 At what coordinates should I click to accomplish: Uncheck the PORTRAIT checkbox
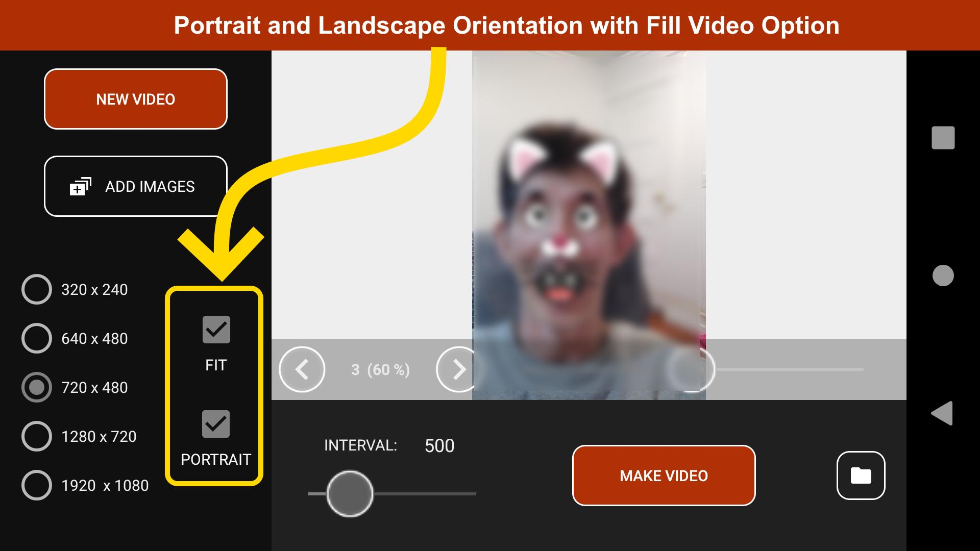216,424
